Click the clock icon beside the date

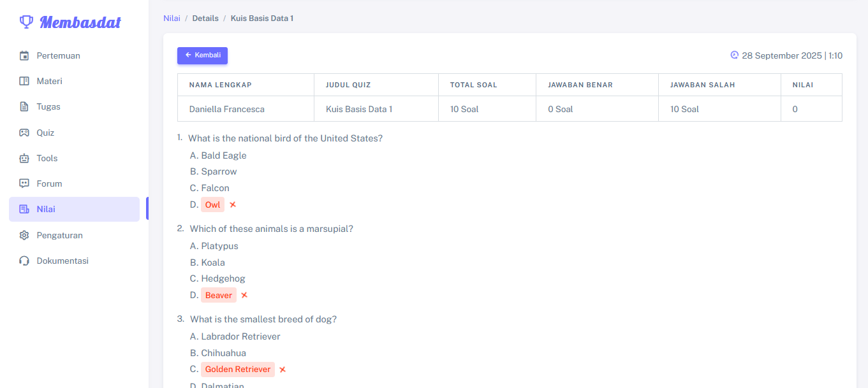[x=734, y=55]
